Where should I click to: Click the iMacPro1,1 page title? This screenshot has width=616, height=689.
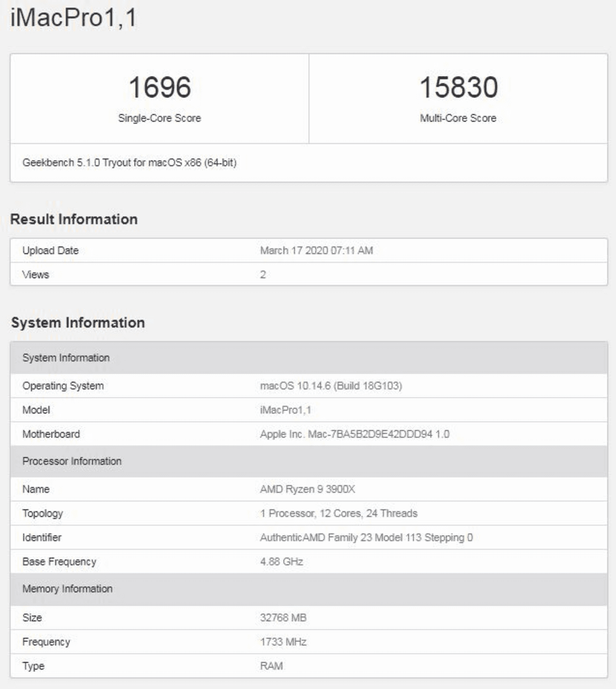tap(73, 18)
